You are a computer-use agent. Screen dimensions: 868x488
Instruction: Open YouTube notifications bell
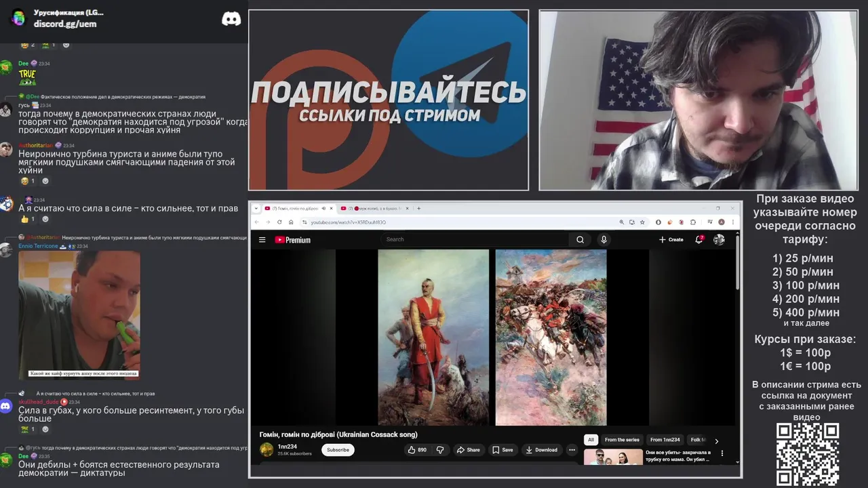(699, 239)
